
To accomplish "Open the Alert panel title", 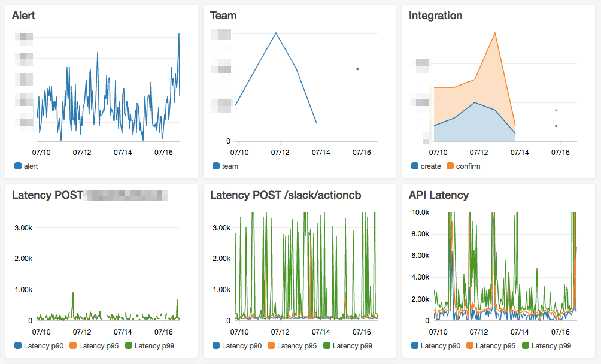I will tap(23, 16).
